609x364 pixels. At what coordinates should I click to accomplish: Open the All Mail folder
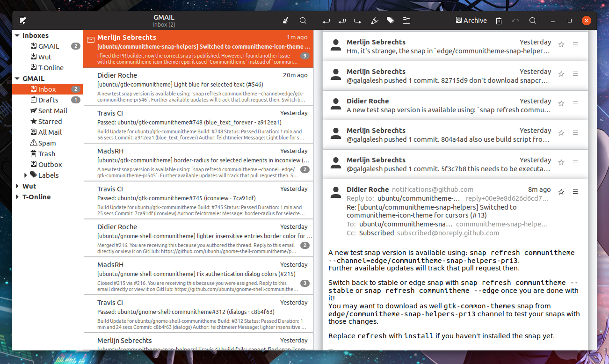(x=47, y=132)
